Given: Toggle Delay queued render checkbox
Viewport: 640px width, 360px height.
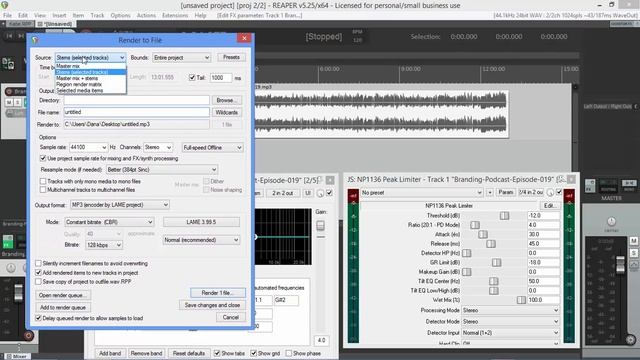Looking at the screenshot, I should [38, 318].
